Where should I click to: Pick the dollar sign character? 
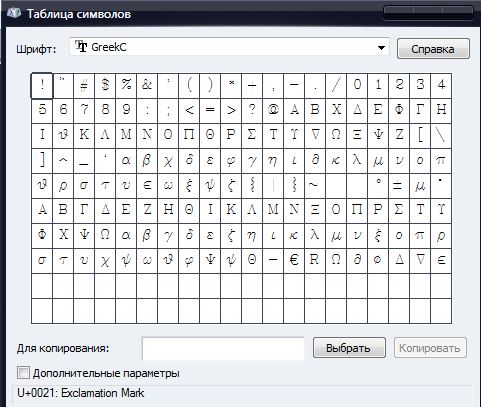click(x=105, y=86)
